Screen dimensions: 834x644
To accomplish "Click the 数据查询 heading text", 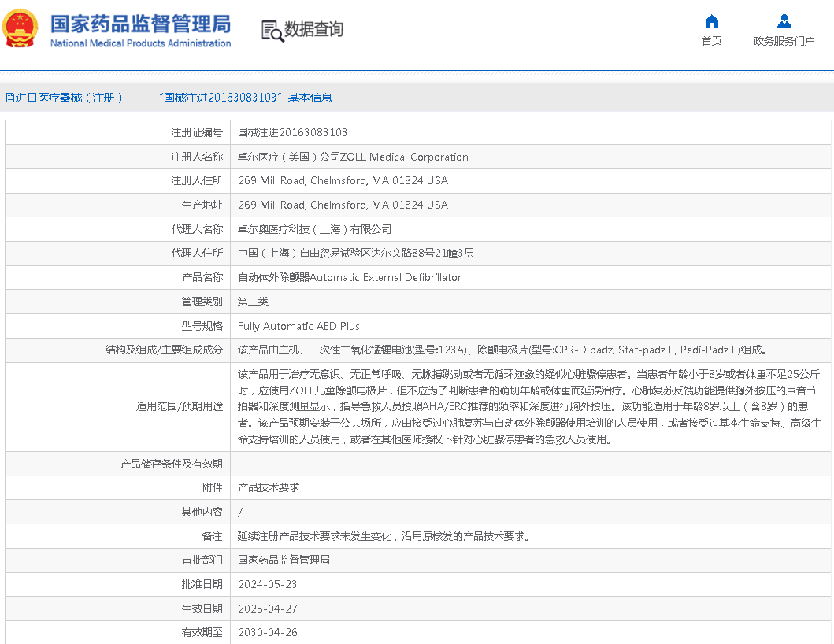I will pos(313,30).
